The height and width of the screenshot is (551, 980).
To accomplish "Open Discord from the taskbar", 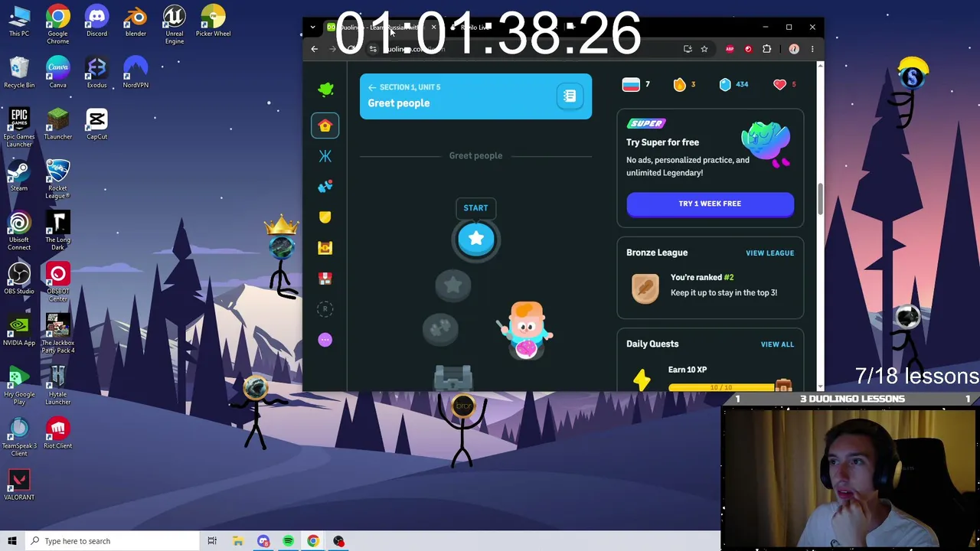I will pyautogui.click(x=263, y=541).
